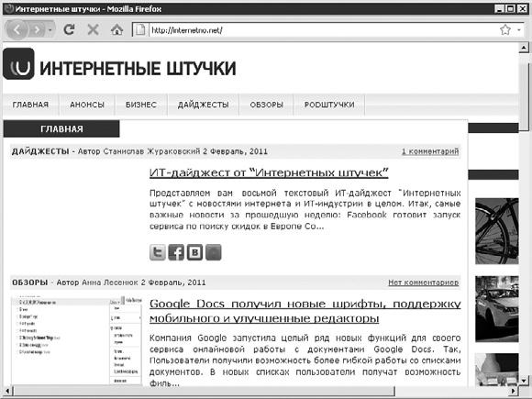Share the digest post via Twitter icon
The height and width of the screenshot is (399, 532).
158,252
